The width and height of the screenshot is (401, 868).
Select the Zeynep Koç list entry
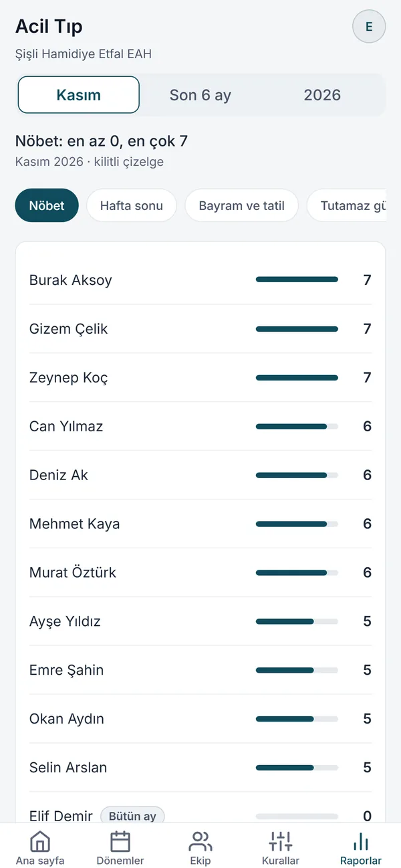(200, 378)
